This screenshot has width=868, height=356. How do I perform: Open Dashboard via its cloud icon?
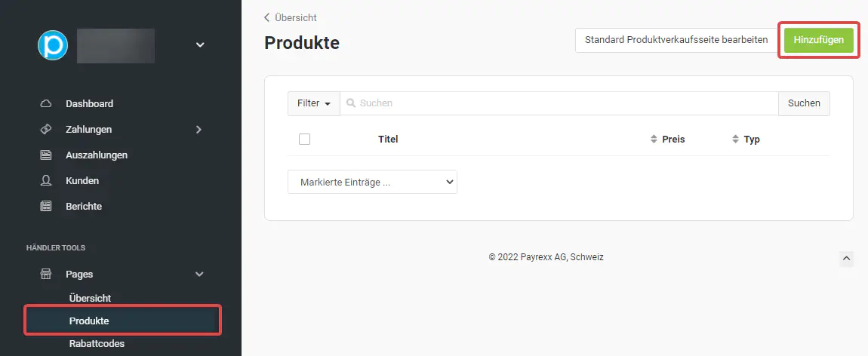click(46, 103)
